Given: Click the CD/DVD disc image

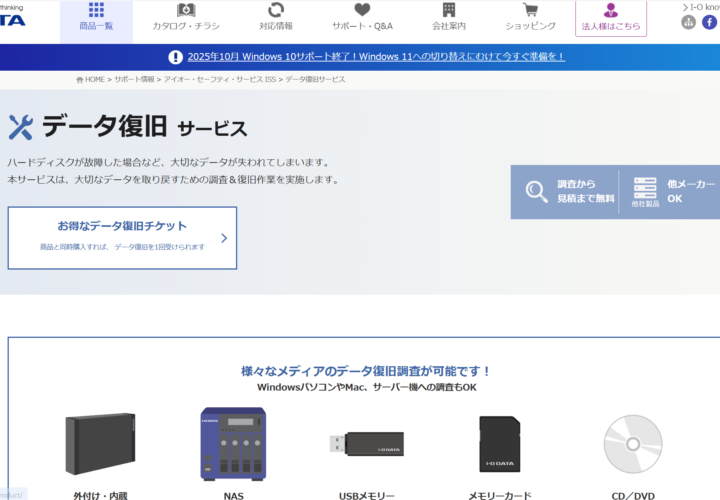Looking at the screenshot, I should coord(633,444).
